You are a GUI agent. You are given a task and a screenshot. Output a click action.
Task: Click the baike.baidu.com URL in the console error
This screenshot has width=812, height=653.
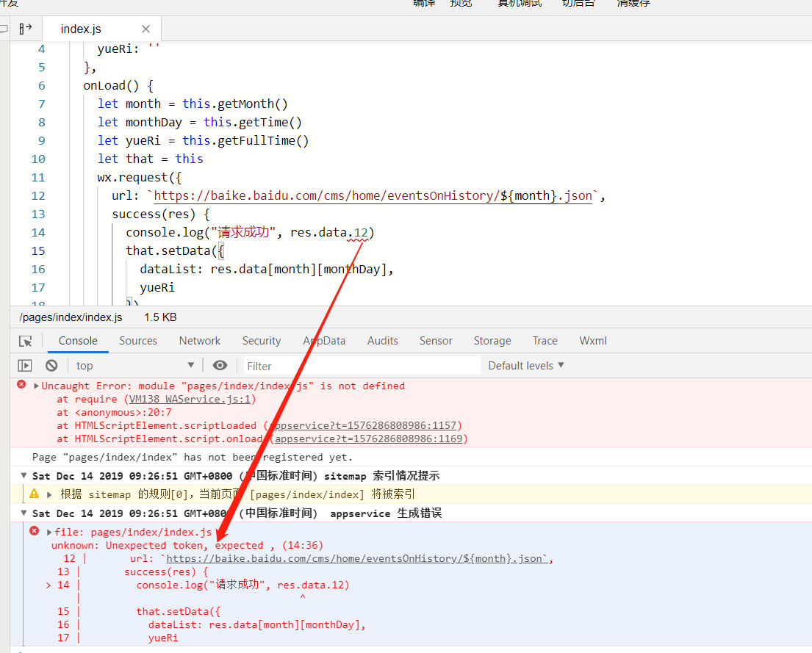click(356, 559)
